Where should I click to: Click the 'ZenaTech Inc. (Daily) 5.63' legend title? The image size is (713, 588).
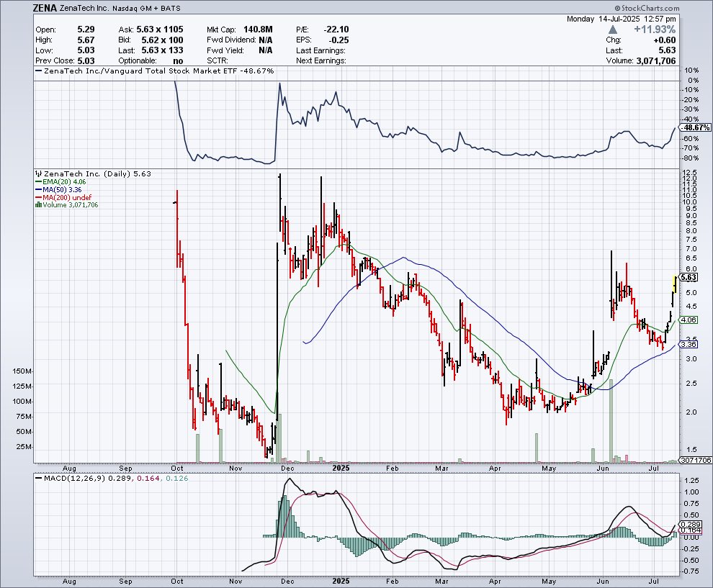coord(97,173)
